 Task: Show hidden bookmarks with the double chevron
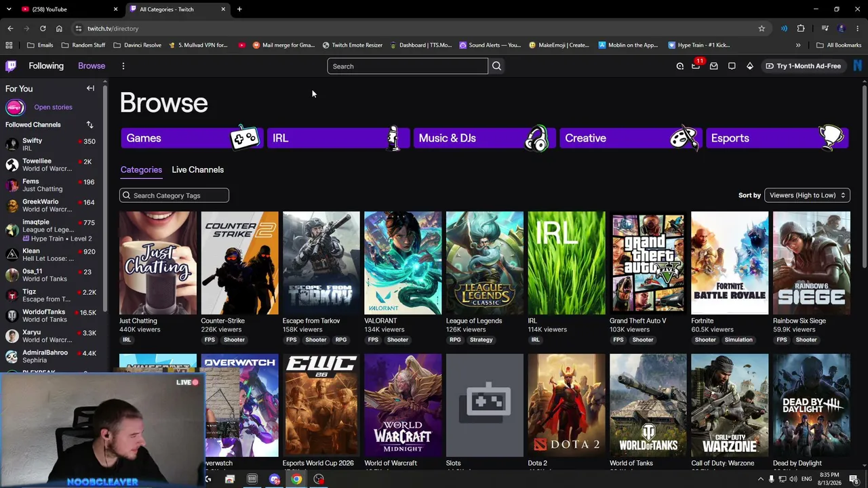798,45
